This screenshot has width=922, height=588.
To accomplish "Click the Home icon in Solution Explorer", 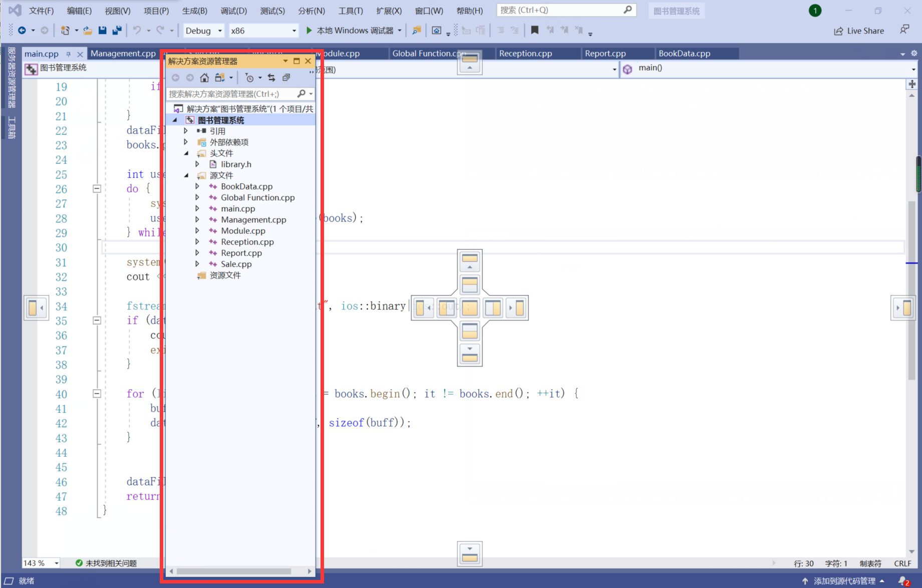I will pyautogui.click(x=204, y=78).
